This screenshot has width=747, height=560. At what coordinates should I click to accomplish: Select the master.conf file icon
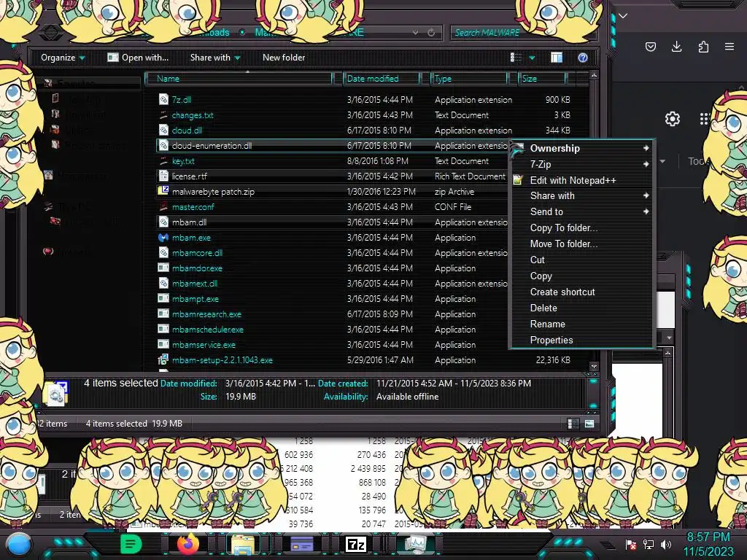click(x=163, y=206)
